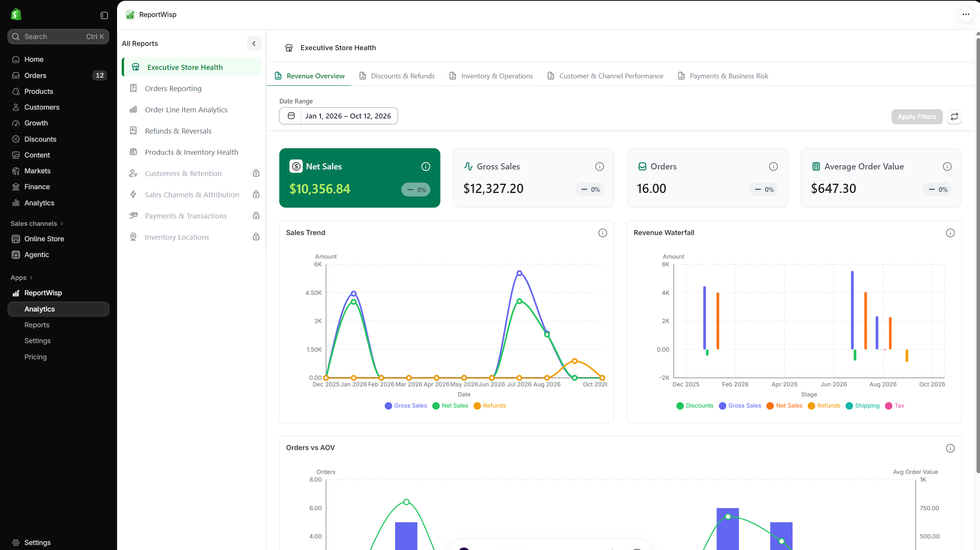This screenshot has height=550, width=980.
Task: Collapse the All Reports panel
Action: click(x=254, y=44)
